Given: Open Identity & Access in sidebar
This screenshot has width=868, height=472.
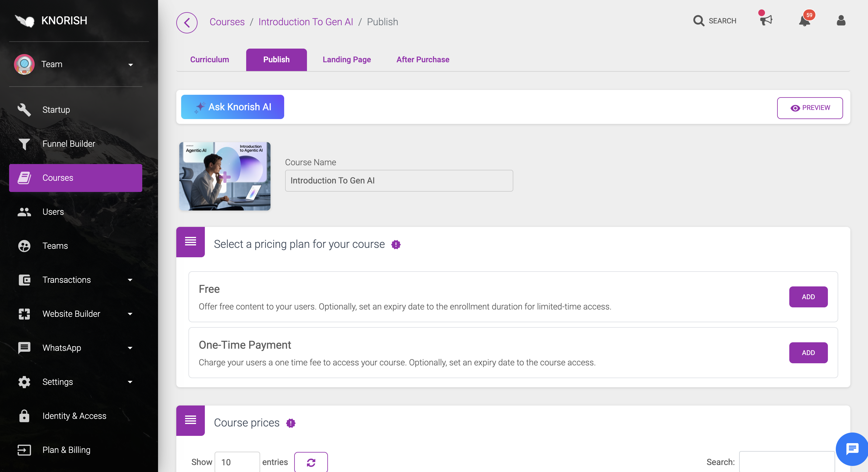Looking at the screenshot, I should click(x=75, y=416).
